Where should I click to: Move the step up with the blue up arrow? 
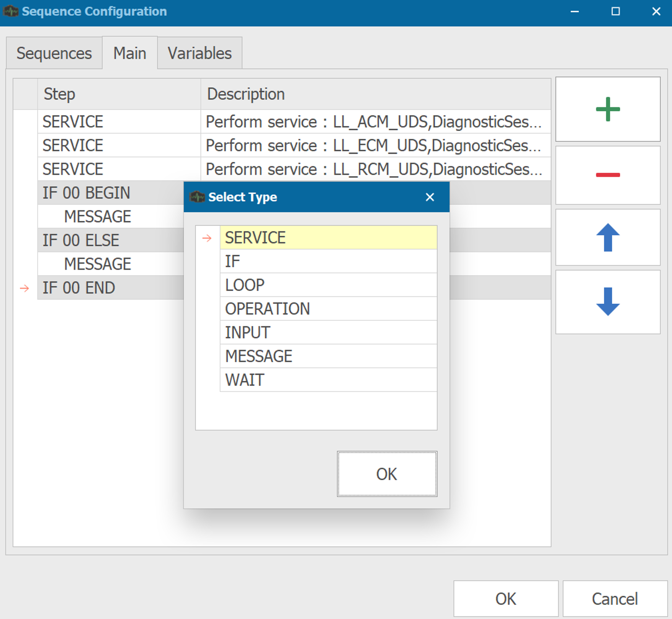pos(608,237)
